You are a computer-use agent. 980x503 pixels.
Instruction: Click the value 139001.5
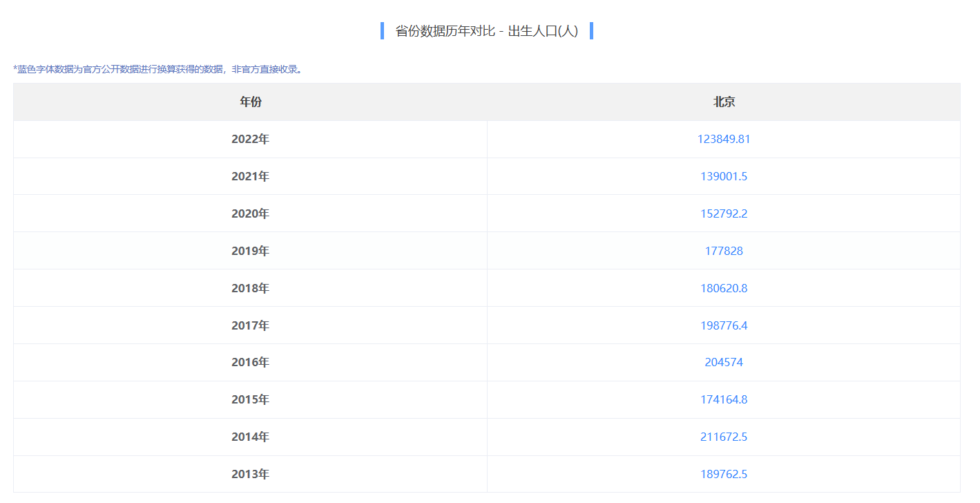coord(724,176)
